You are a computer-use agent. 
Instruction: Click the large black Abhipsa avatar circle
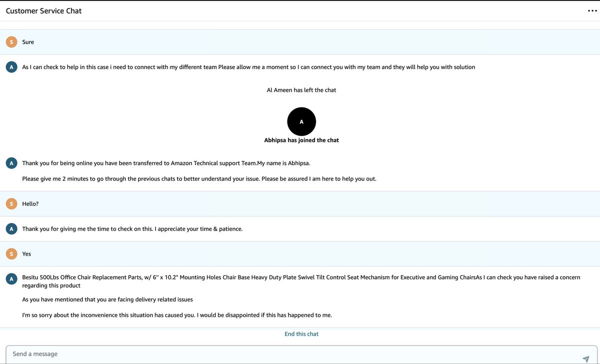(x=301, y=121)
